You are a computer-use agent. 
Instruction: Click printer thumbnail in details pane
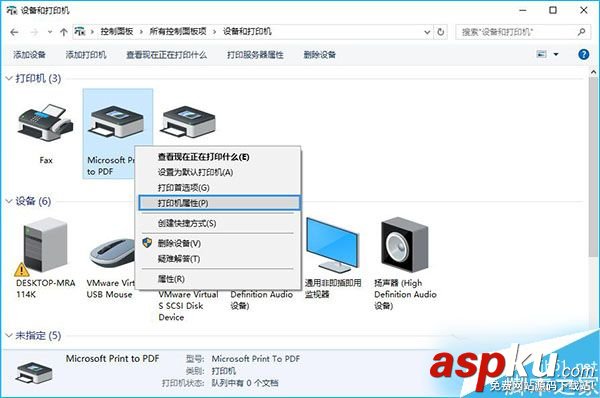[34, 373]
